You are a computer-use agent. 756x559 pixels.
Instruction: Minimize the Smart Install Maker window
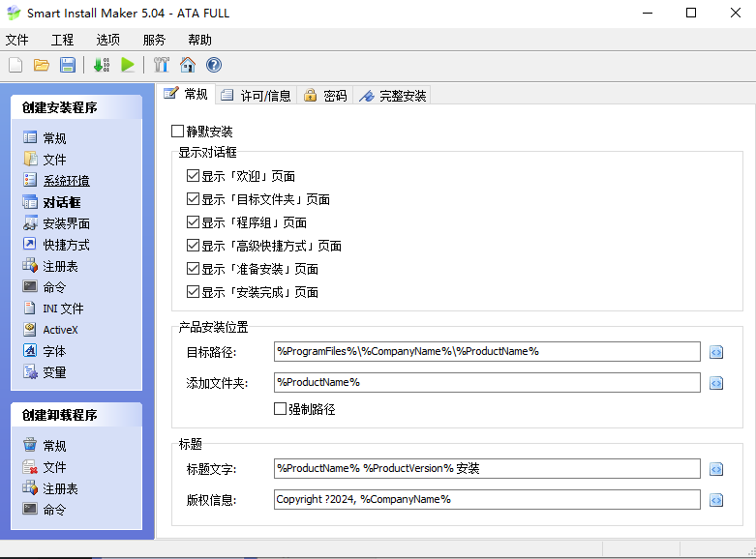648,13
